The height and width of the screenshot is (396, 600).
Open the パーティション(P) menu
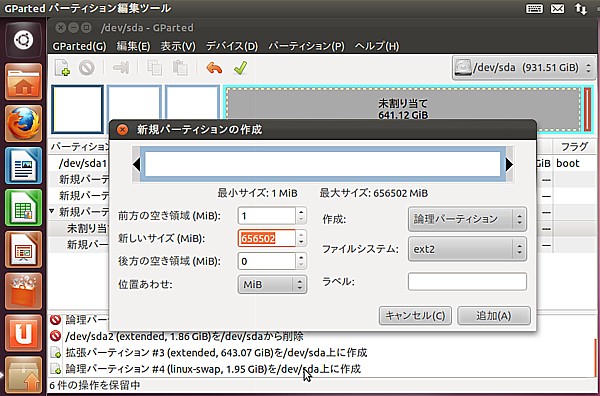307,46
